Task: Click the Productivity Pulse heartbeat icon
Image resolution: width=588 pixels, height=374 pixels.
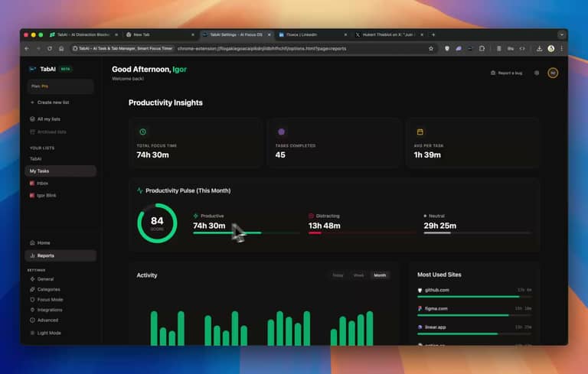Action: 140,190
